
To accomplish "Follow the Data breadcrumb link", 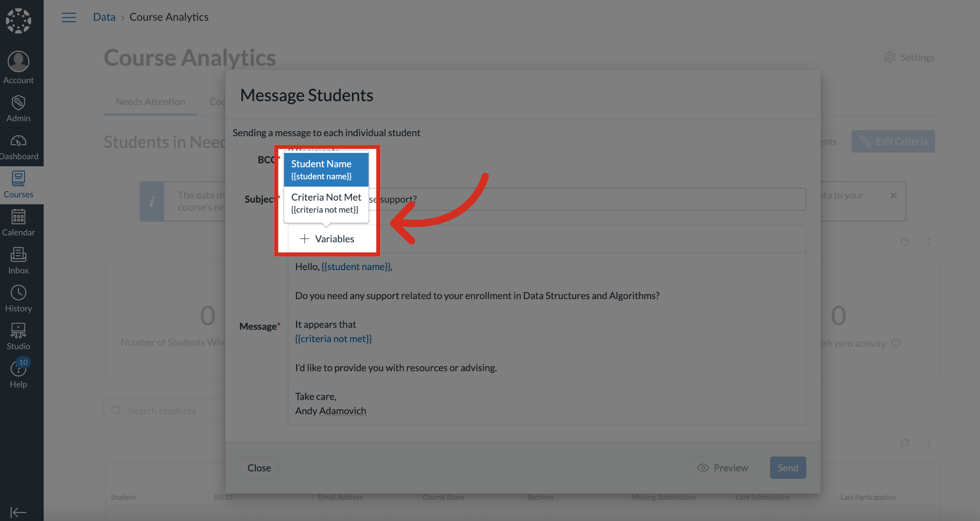I will pos(104,17).
